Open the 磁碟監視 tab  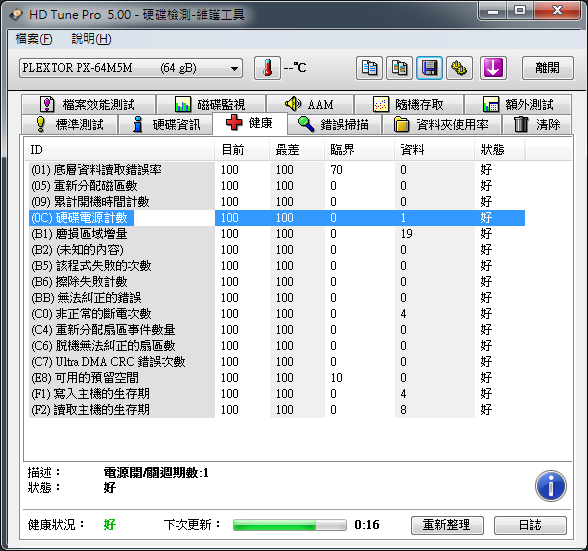pos(211,104)
